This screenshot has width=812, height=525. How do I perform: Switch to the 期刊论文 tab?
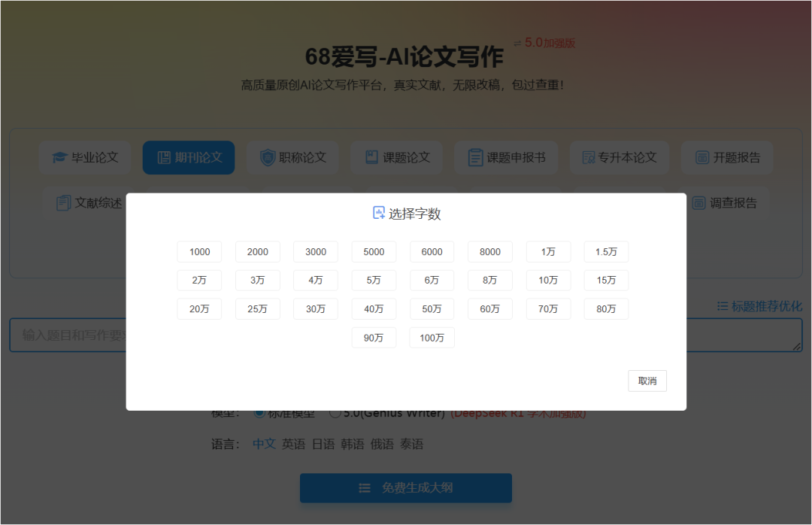click(189, 157)
